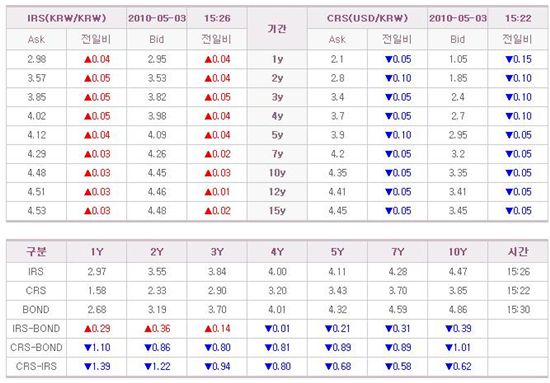Click CRS Ask value 2.8
Viewport: 550px width, 383px height.
coord(337,78)
